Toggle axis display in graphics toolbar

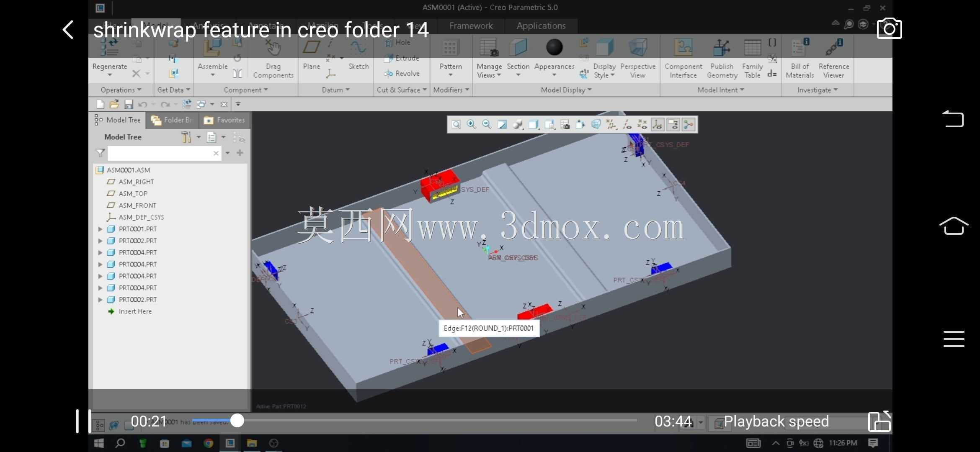tap(627, 124)
